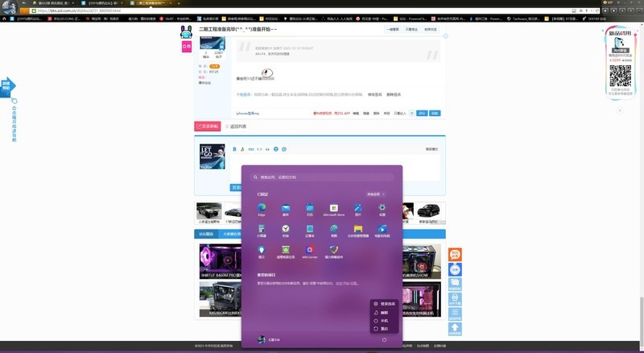Click Bold icon in reply editor
This screenshot has width=644, height=353.
tap(234, 149)
